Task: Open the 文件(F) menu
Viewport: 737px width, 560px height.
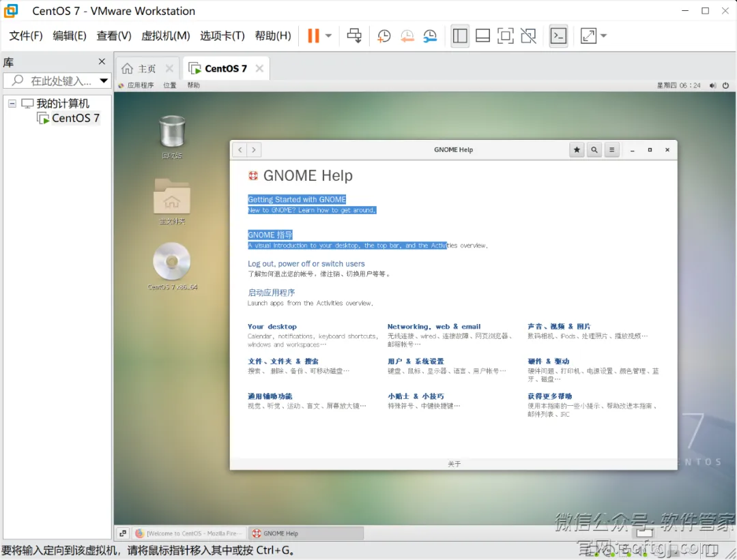Action: point(26,35)
